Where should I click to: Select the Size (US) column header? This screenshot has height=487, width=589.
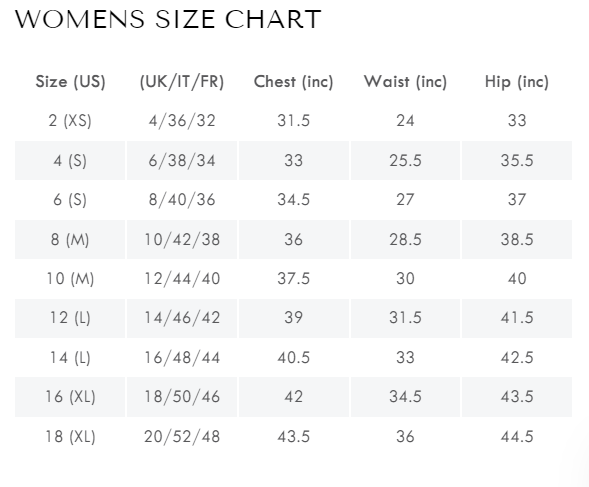click(x=70, y=82)
